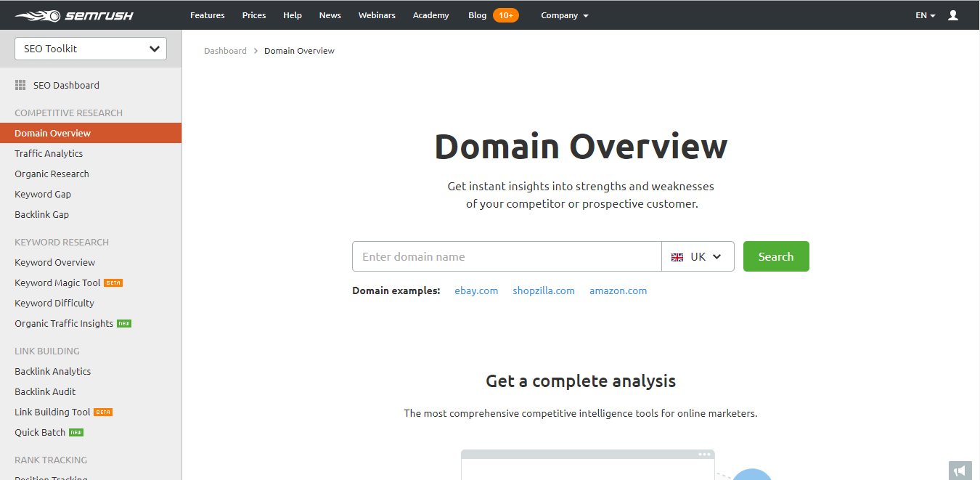Viewport: 980px width, 480px height.
Task: Select Academy from the top navigation
Action: pyautogui.click(x=430, y=15)
